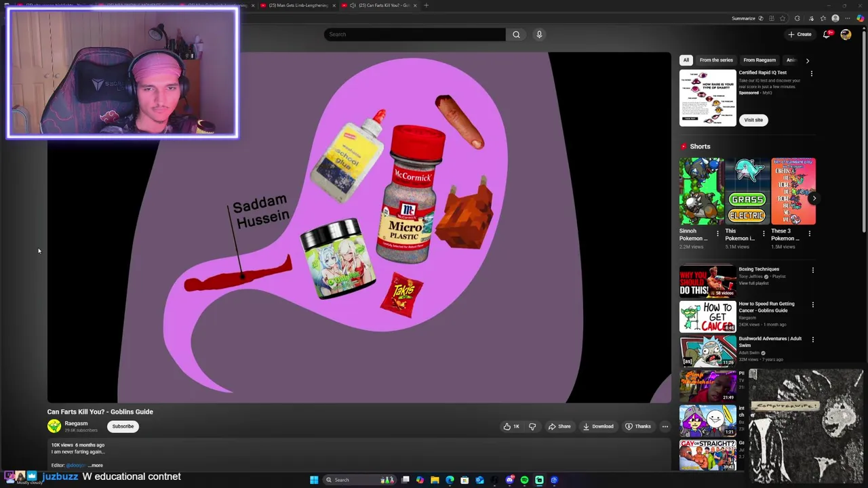Open Discord from taskbar
This screenshot has height=488, width=868.
[x=509, y=480]
